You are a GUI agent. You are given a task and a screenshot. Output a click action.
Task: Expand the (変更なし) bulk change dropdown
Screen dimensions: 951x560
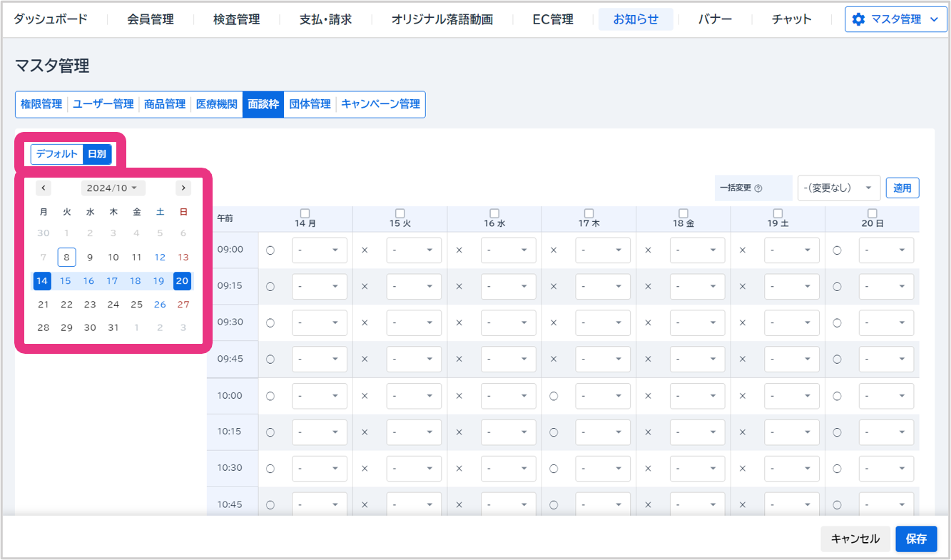(x=838, y=188)
